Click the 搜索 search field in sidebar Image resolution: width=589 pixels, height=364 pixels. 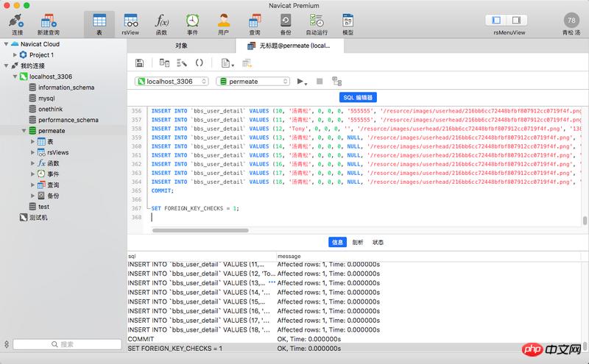(66, 344)
